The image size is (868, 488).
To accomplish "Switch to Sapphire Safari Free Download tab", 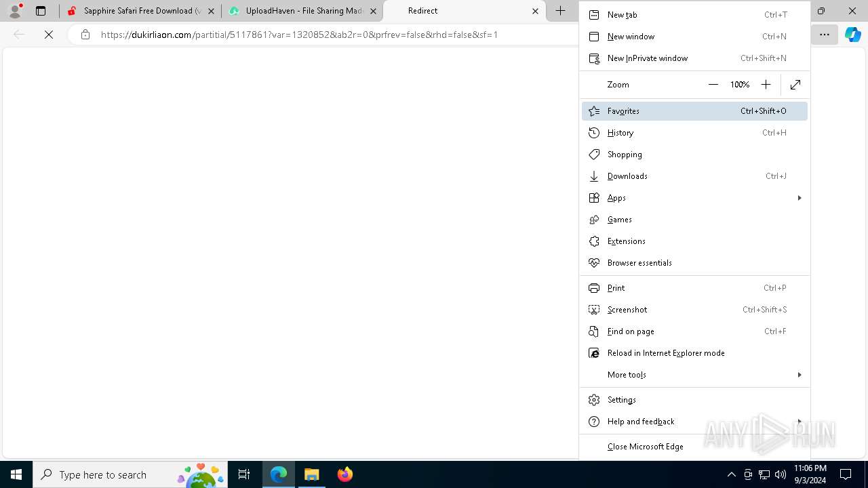I will (140, 11).
